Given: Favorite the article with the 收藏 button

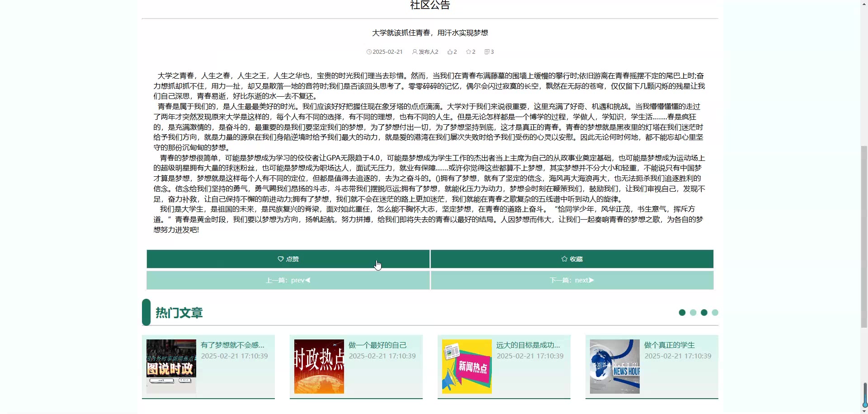Looking at the screenshot, I should pyautogui.click(x=572, y=259).
